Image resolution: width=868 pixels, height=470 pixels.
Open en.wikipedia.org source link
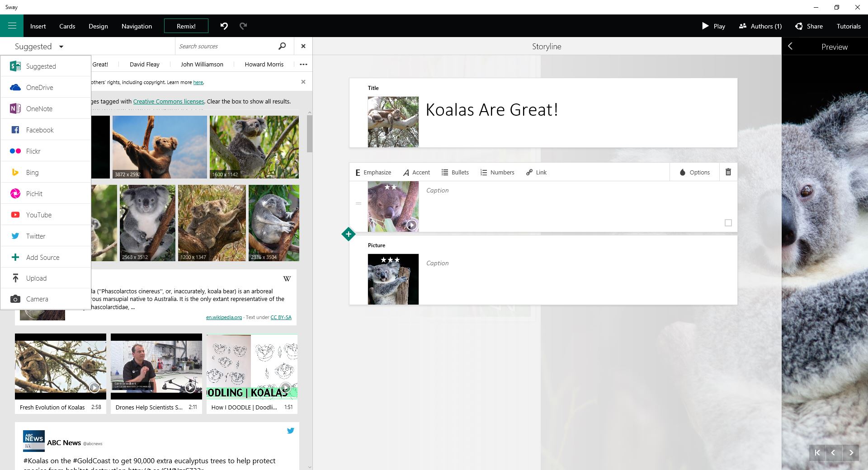[x=224, y=317]
